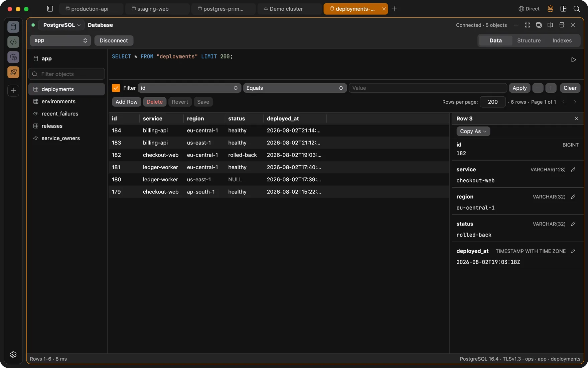Click the orange agent icon in title bar
This screenshot has width=588, height=368.
tap(550, 9)
